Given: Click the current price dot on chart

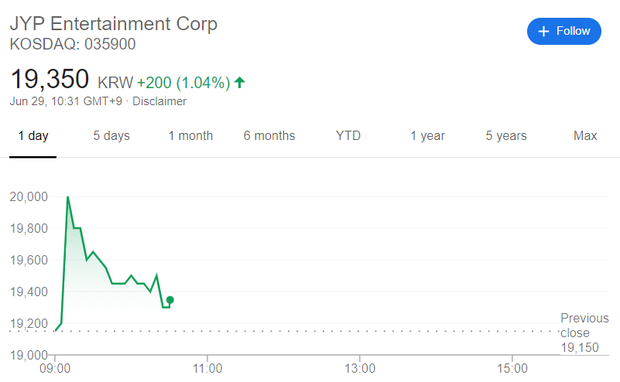Looking at the screenshot, I should tap(170, 300).
